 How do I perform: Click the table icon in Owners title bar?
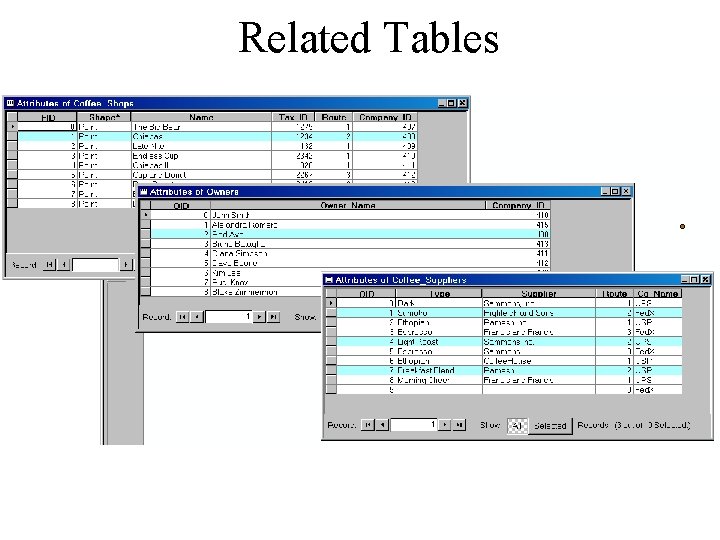pyautogui.click(x=144, y=191)
